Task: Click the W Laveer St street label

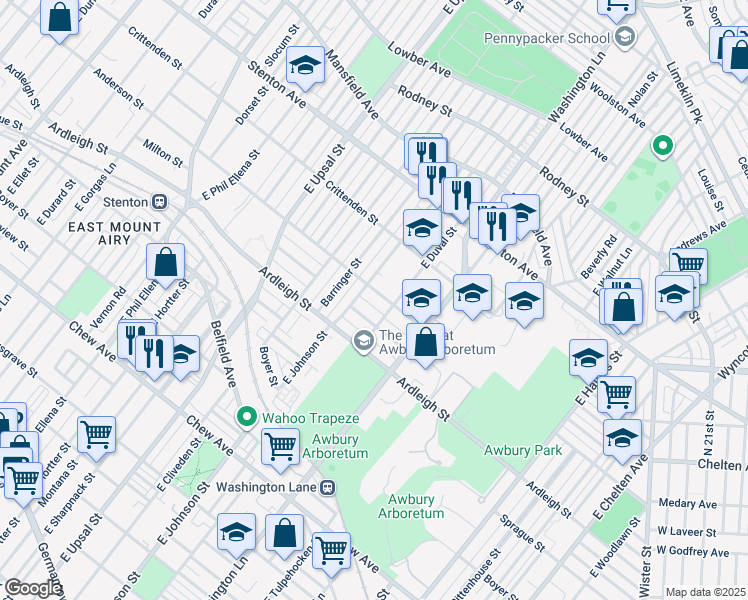Action: pyautogui.click(x=686, y=531)
